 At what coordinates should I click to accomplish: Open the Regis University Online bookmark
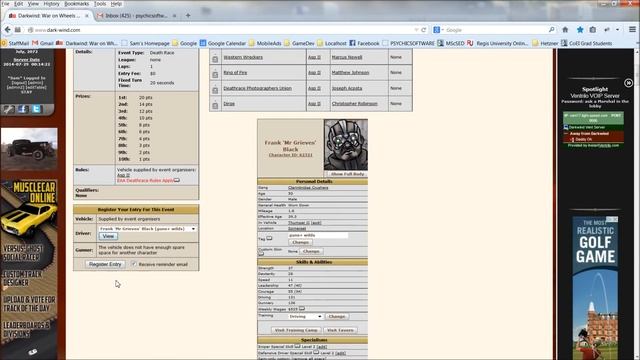pos(498,43)
